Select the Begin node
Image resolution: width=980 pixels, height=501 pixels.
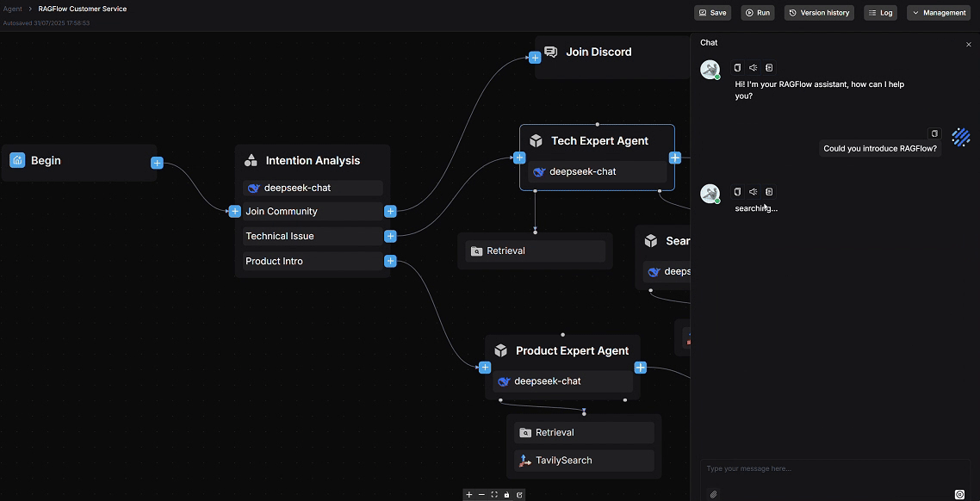(x=78, y=163)
